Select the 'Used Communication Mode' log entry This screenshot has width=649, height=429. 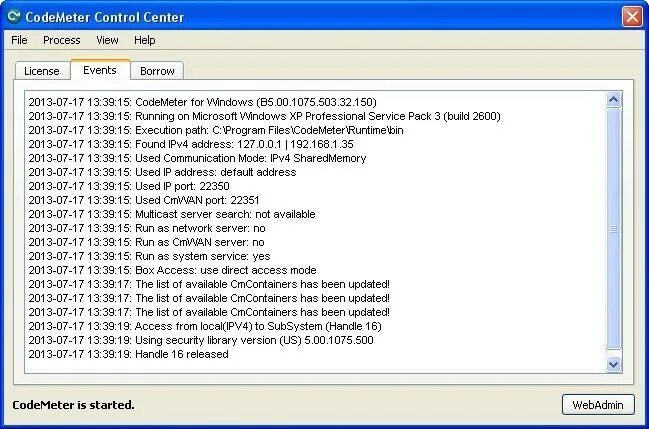pos(197,159)
